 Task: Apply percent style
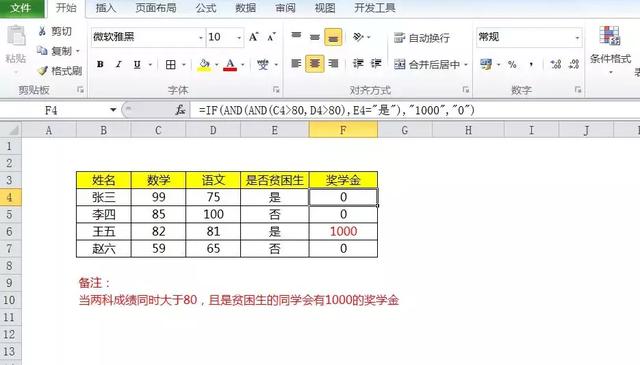[x=512, y=64]
